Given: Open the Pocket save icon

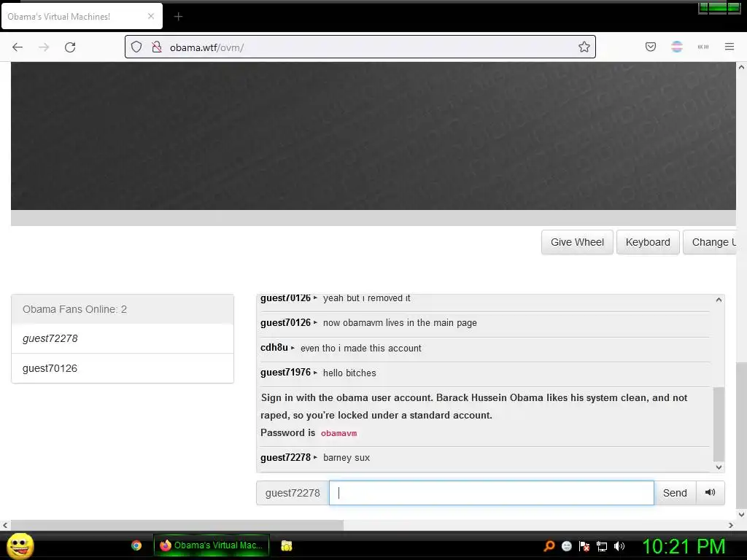Looking at the screenshot, I should [x=650, y=47].
